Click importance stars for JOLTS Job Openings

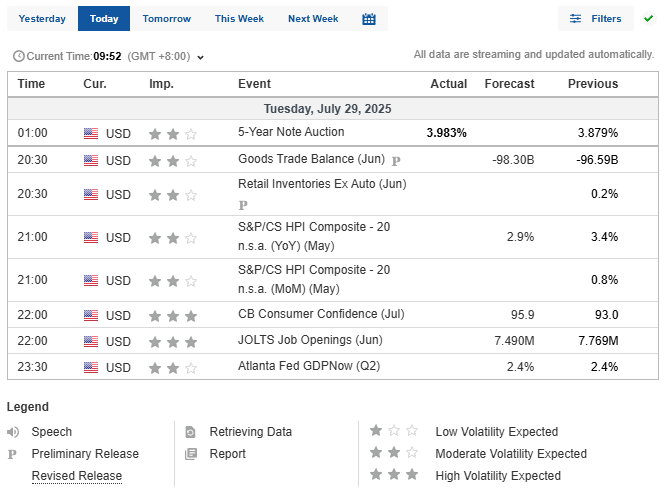click(x=173, y=342)
